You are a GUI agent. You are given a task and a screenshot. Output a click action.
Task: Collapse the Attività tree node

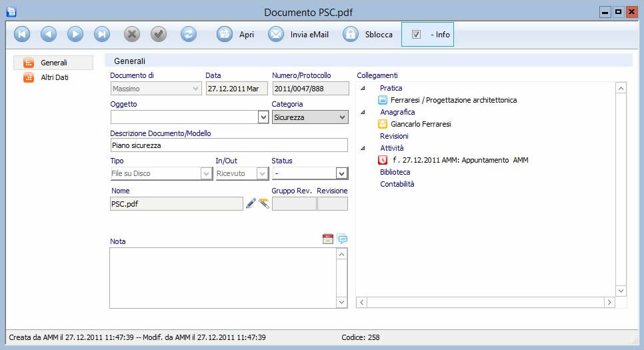(363, 148)
